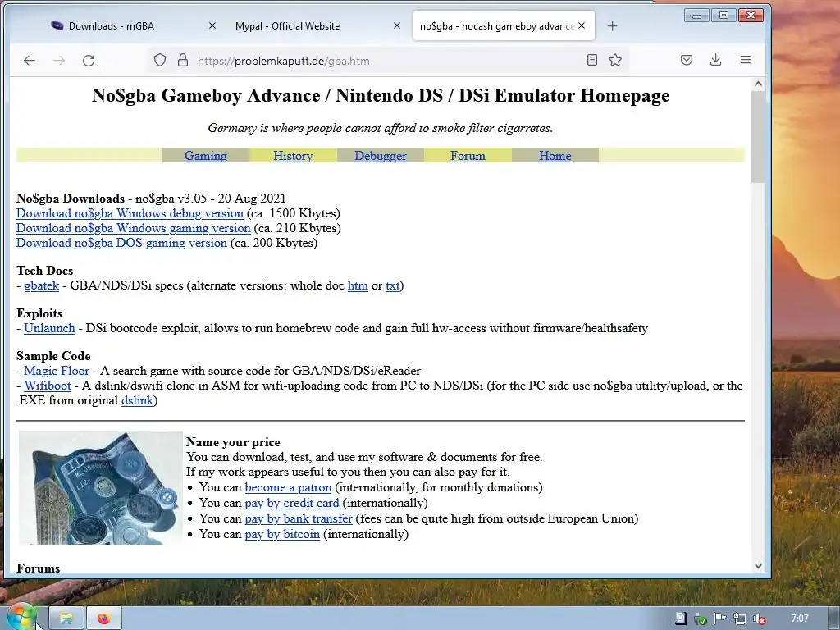The image size is (840, 630).
Task: Open the whole doc txt link
Action: [393, 285]
